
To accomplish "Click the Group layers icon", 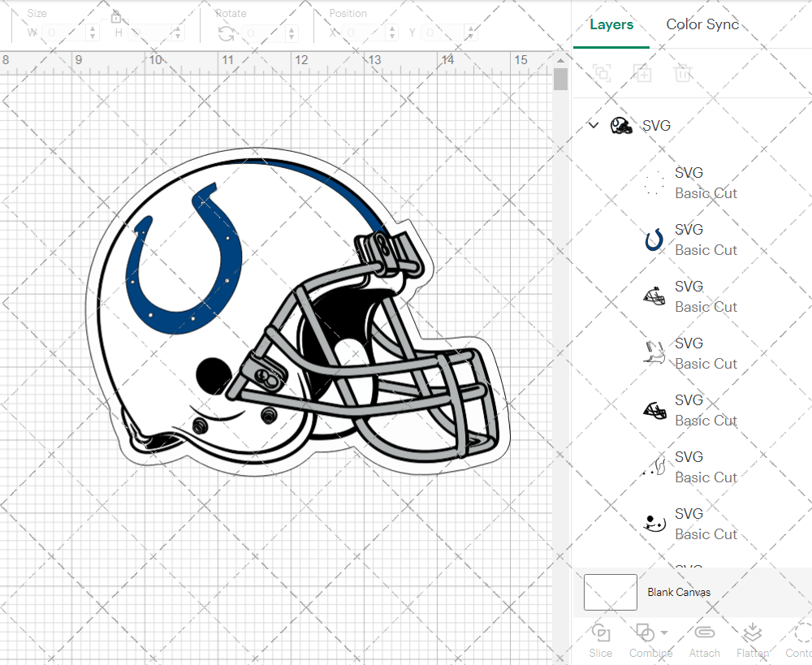I will (x=602, y=74).
